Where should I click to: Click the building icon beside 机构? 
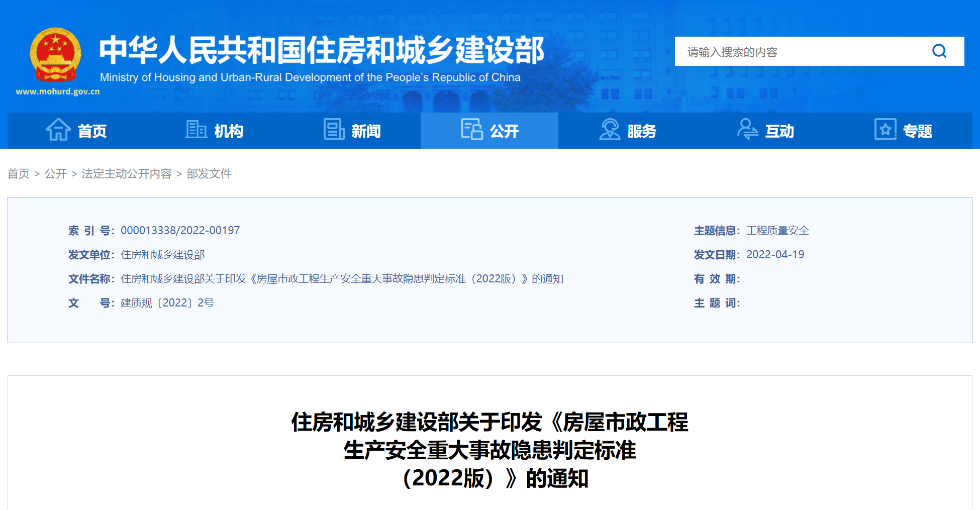(x=196, y=130)
